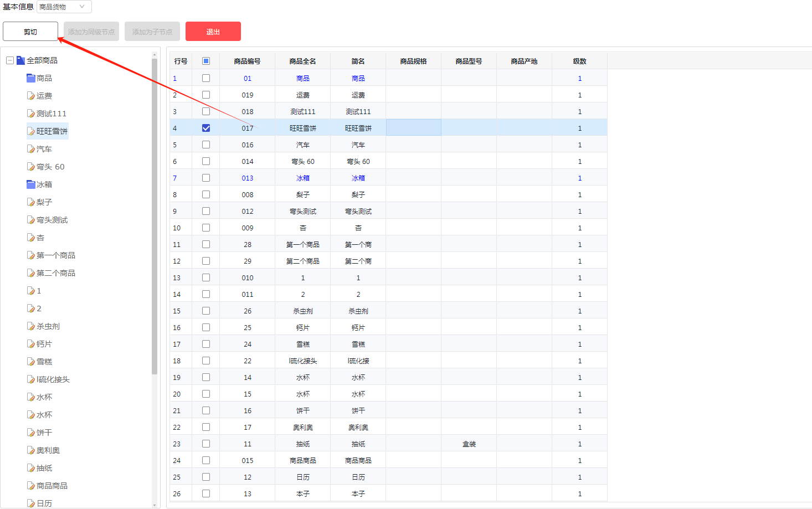The width and height of the screenshot is (812, 509).
Task: Collapse the 全部商品 tree root
Action: (10, 60)
